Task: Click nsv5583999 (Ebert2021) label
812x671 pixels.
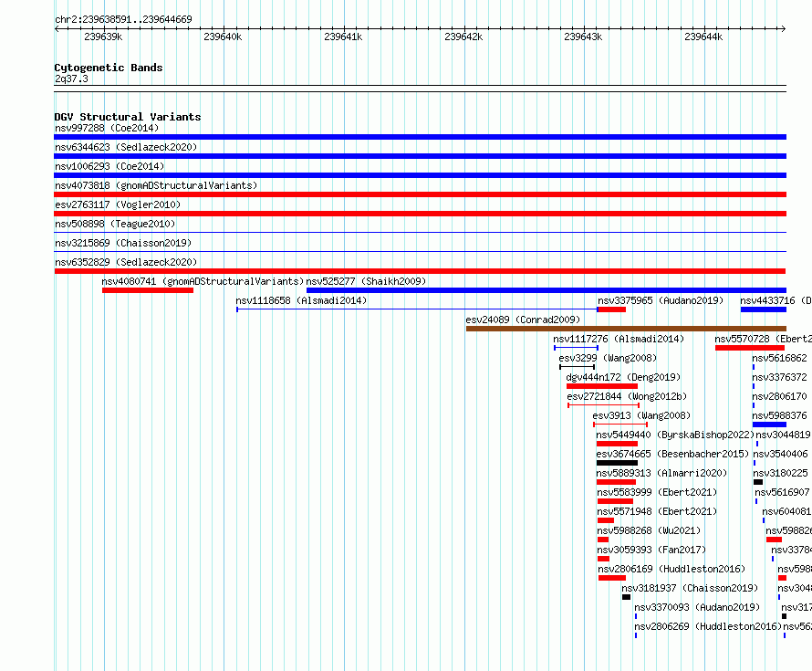Action: [657, 492]
